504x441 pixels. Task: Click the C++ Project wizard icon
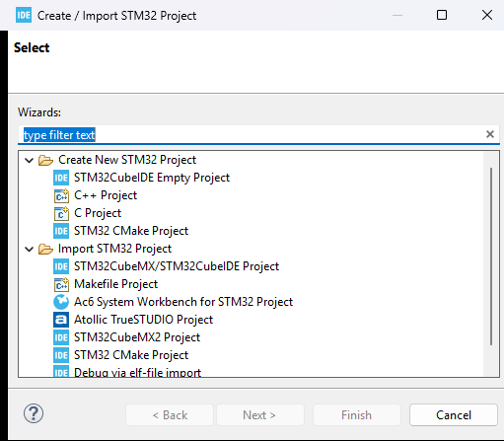61,195
